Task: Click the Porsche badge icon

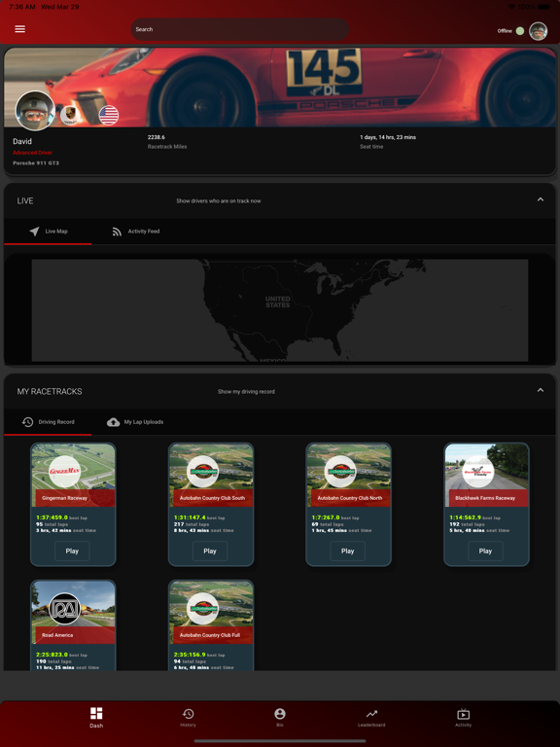Action: point(70,115)
